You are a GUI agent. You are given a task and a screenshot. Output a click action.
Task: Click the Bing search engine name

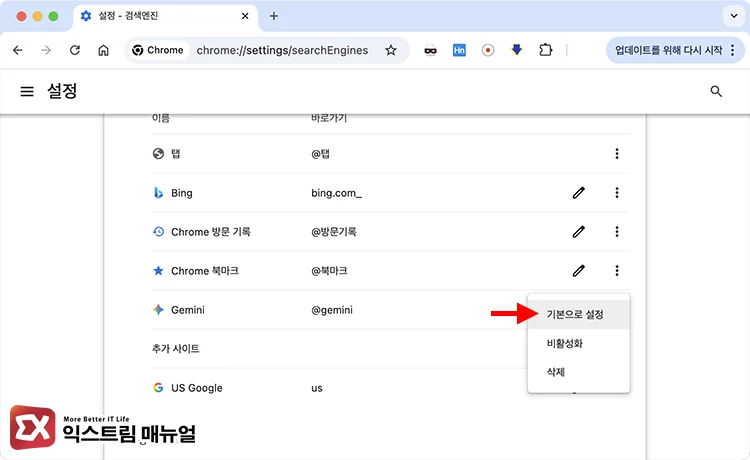pyautogui.click(x=182, y=193)
